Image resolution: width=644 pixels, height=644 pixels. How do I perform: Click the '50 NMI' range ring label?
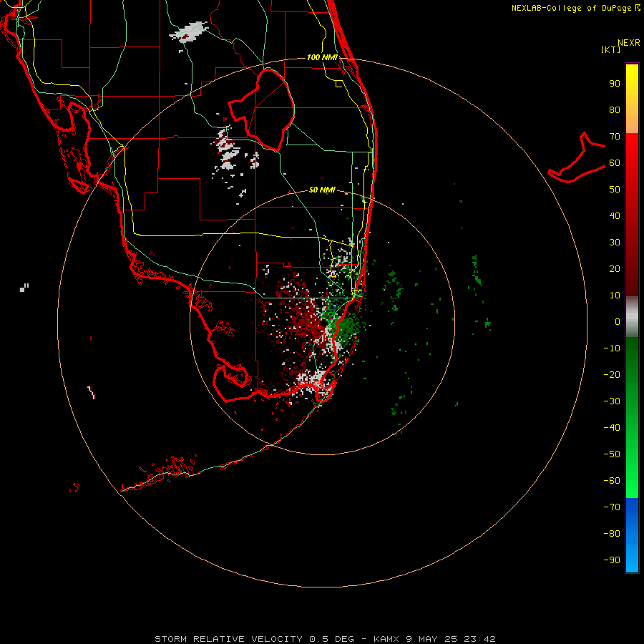[x=322, y=190]
